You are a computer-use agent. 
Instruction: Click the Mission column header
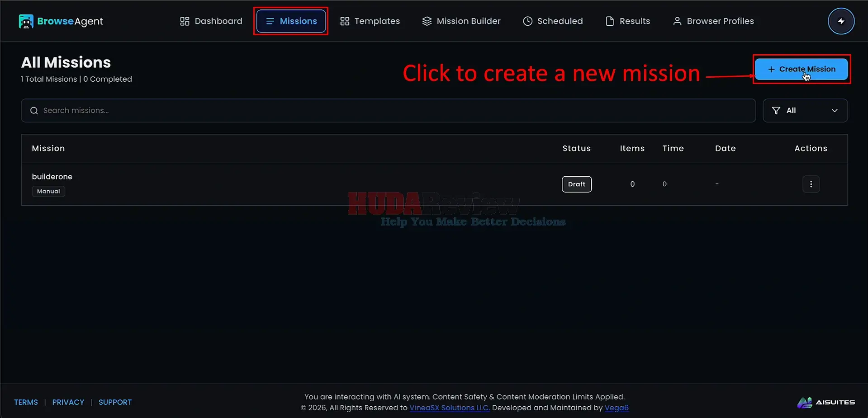48,148
